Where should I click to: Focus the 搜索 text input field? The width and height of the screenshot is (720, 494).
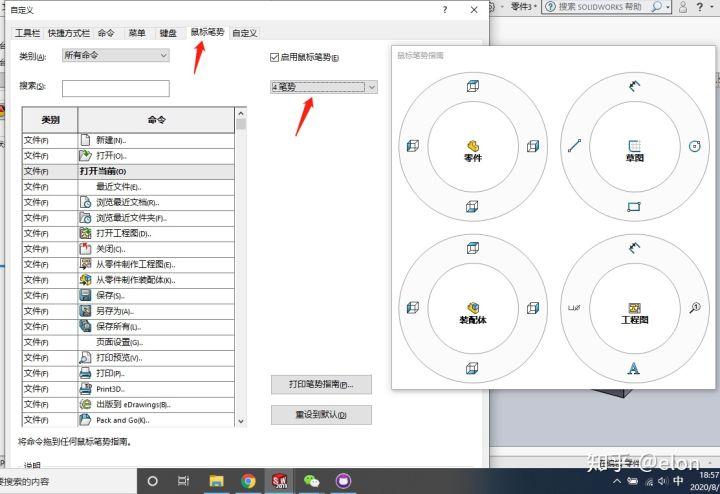[116, 89]
